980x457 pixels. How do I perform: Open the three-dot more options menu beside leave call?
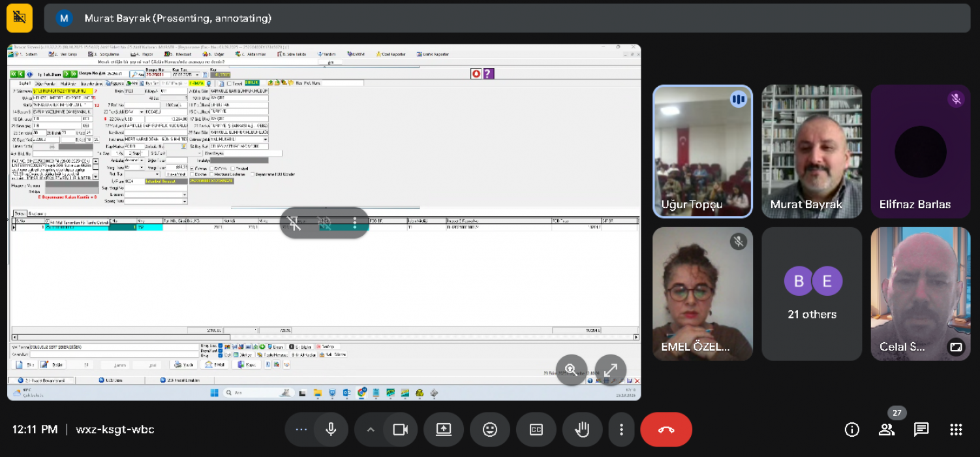621,430
